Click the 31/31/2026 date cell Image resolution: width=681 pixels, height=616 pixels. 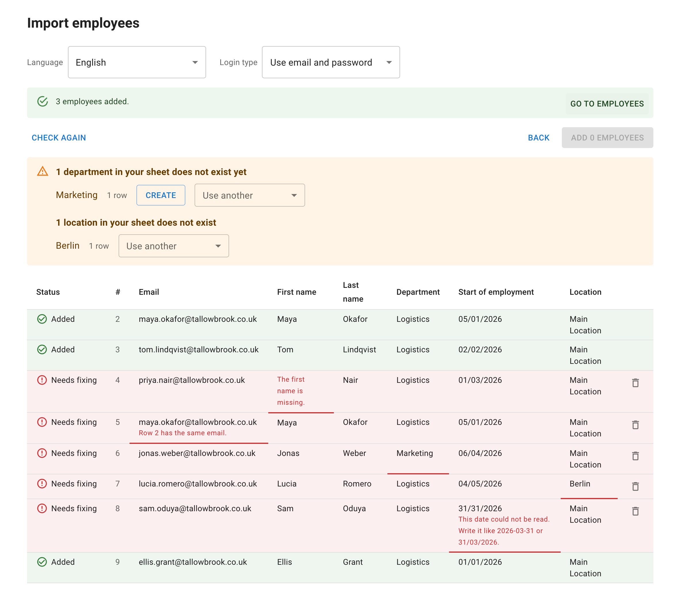(x=505, y=526)
